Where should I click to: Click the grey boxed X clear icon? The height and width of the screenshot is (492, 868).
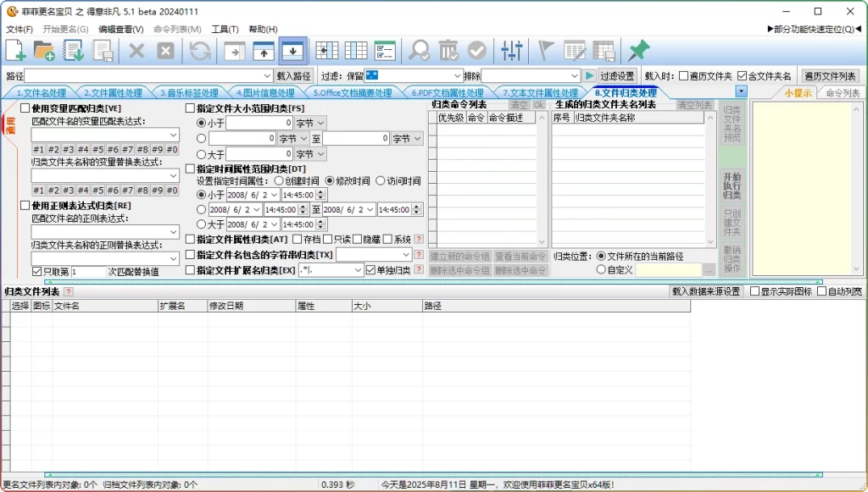(165, 51)
